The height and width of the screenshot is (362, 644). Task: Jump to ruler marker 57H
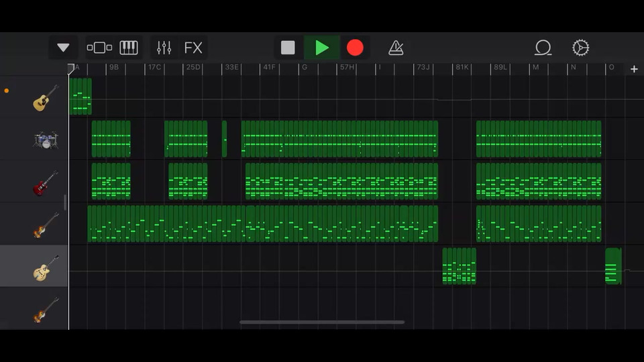point(347,67)
